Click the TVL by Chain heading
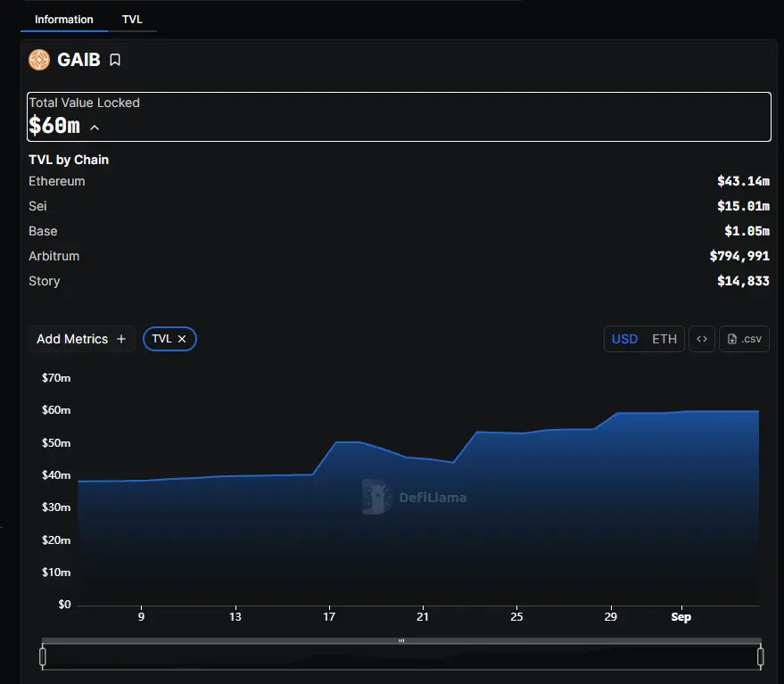This screenshot has width=784, height=684. pyautogui.click(x=69, y=160)
